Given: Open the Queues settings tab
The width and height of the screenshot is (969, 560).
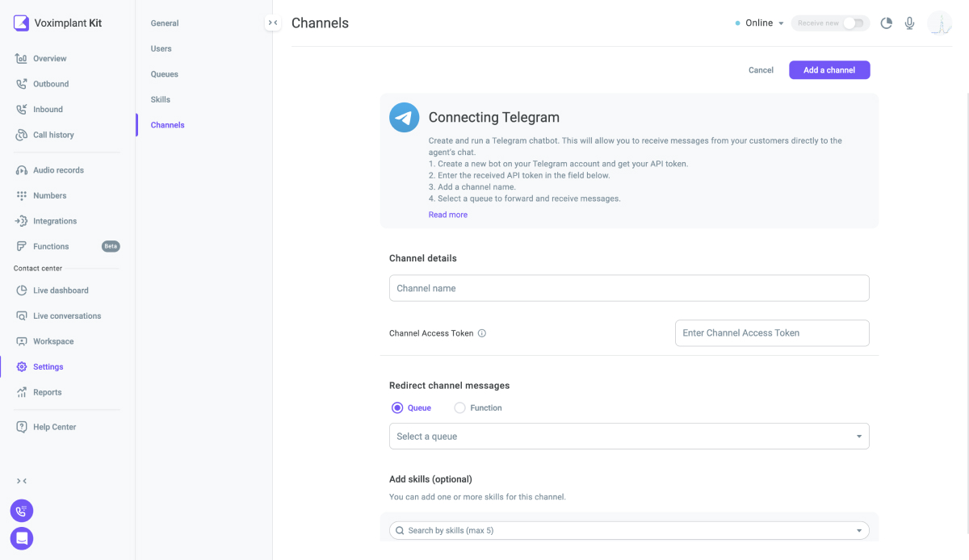Looking at the screenshot, I should [165, 74].
